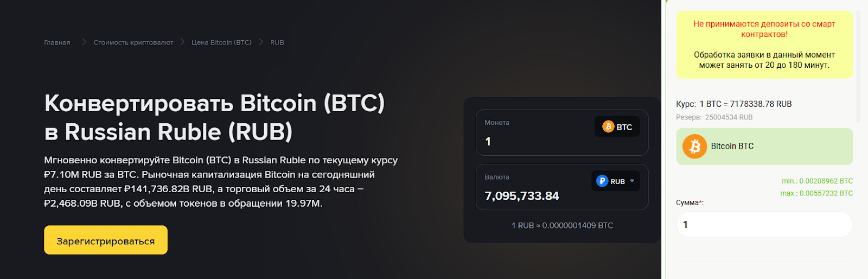This screenshot has height=279, width=868.
Task: Click the right panel's vertical scrollbar
Action: 858,65
